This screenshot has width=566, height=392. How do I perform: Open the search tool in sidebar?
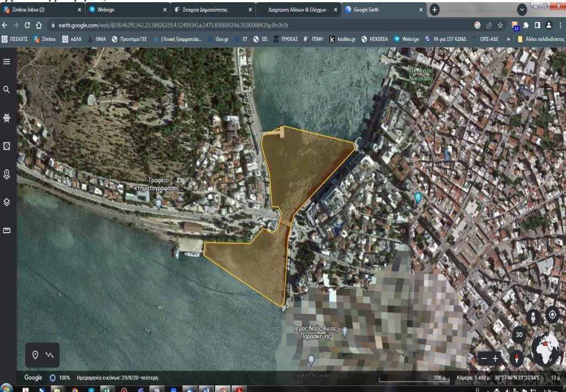point(7,89)
